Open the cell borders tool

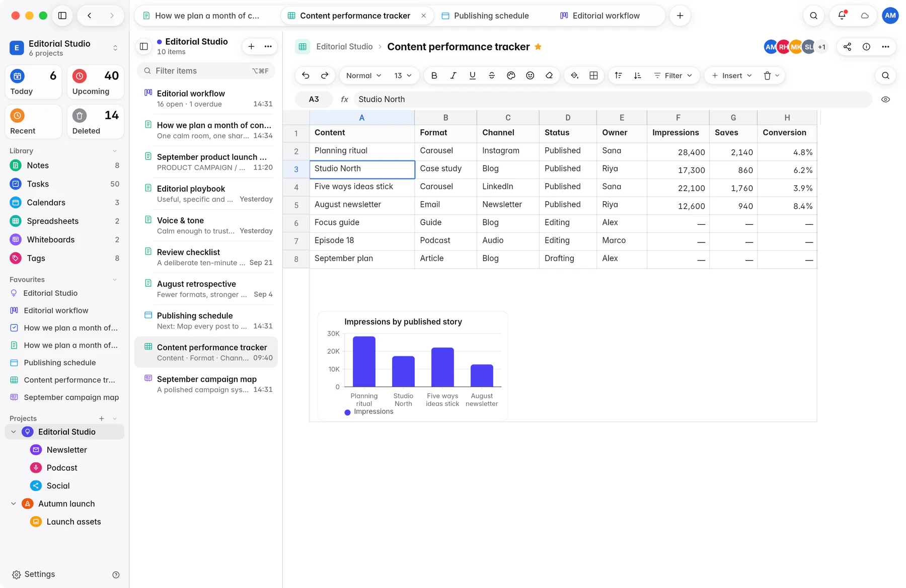coord(593,75)
